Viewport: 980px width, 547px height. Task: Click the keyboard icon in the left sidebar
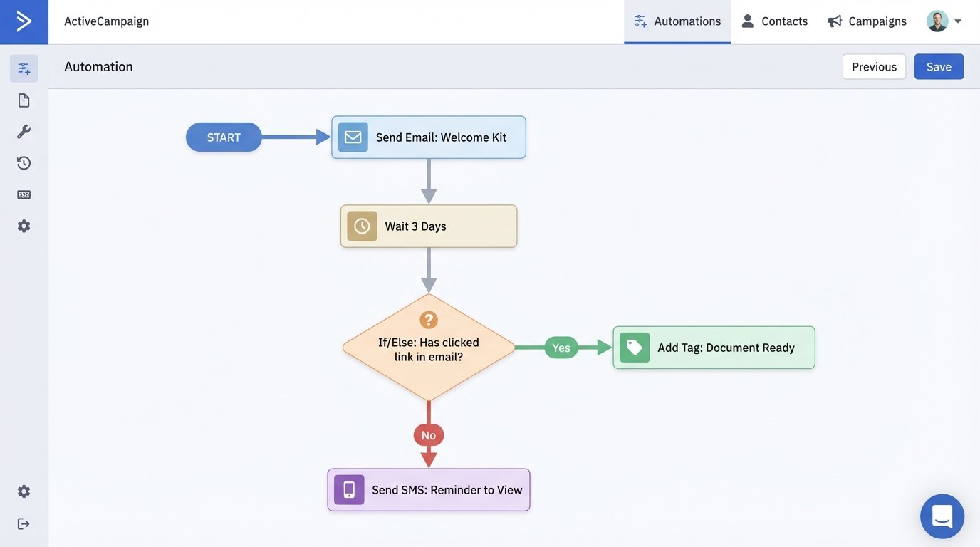(x=24, y=193)
